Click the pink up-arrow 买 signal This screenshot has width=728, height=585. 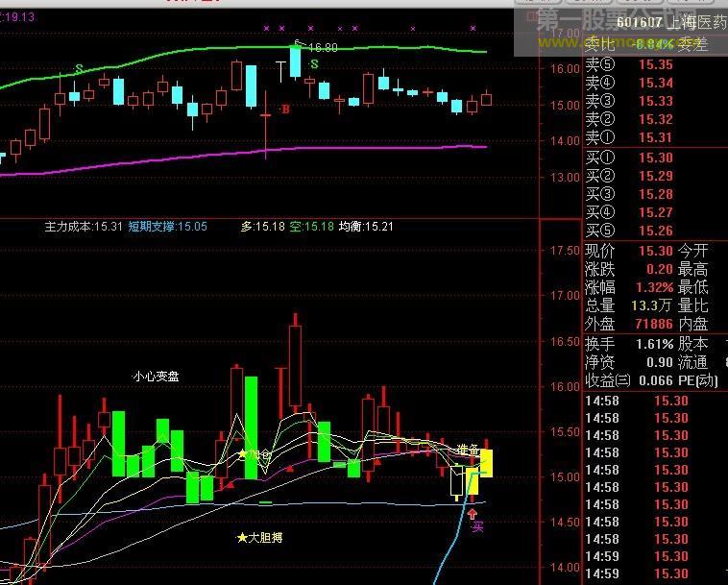[x=473, y=520]
